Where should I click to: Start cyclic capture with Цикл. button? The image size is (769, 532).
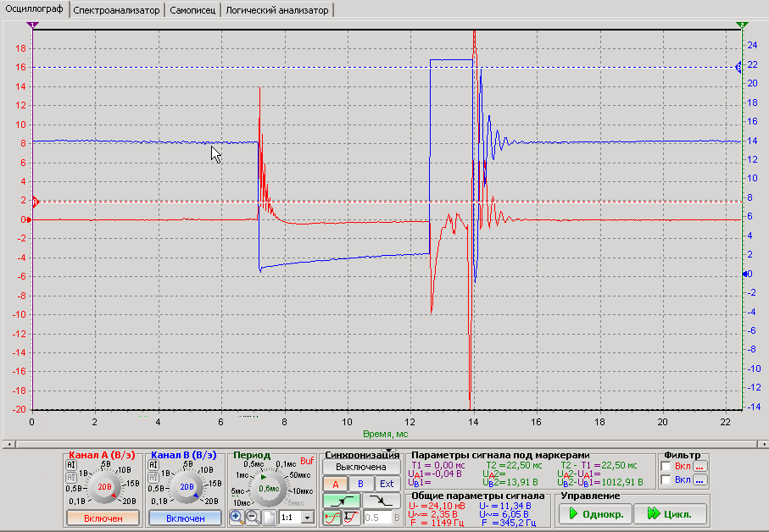(x=670, y=514)
